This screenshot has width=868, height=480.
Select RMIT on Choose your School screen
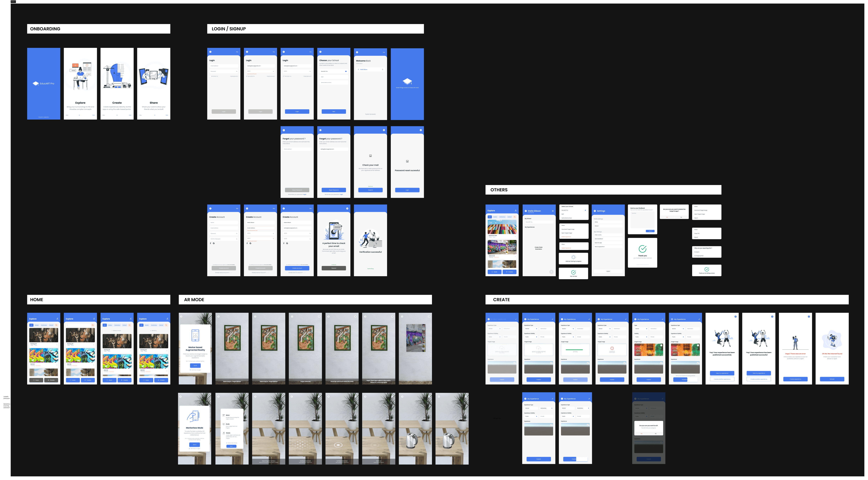click(x=334, y=77)
